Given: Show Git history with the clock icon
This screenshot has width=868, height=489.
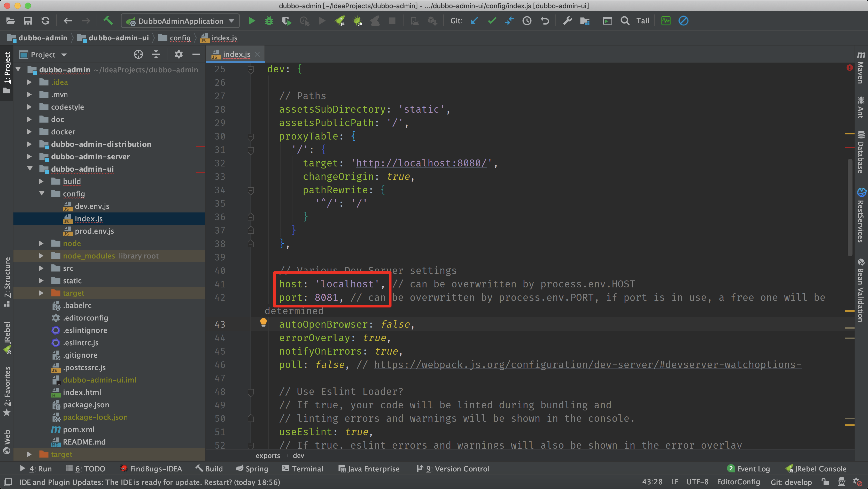Looking at the screenshot, I should coord(527,21).
